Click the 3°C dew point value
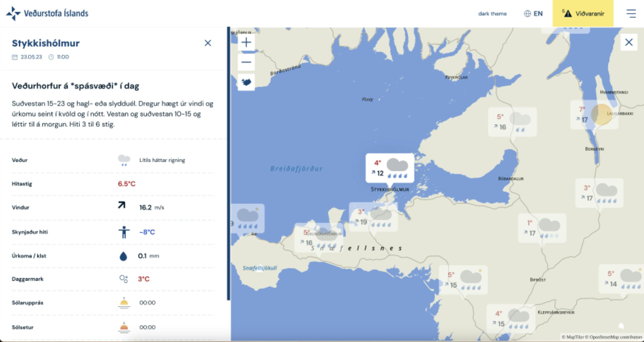The width and height of the screenshot is (644, 342). coord(144,279)
